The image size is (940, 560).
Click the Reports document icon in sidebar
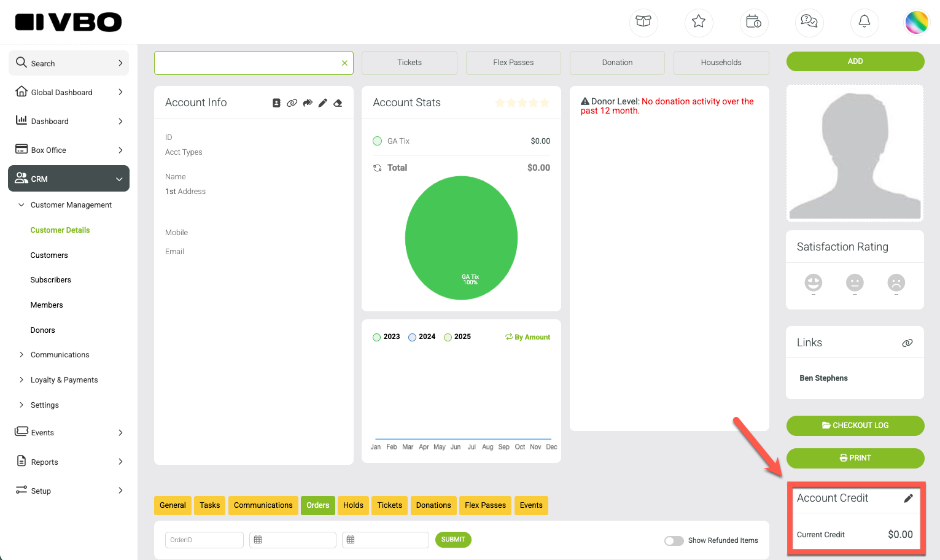point(21,461)
